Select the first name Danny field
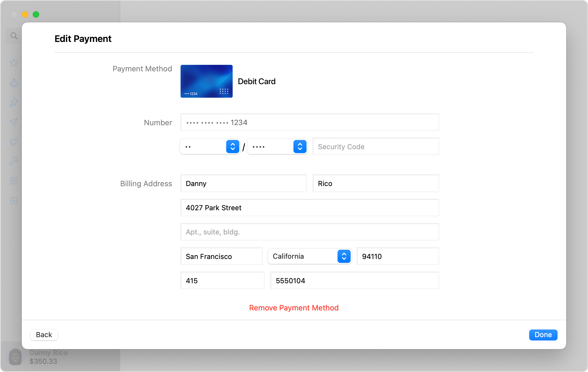Image resolution: width=588 pixels, height=372 pixels. (x=244, y=184)
